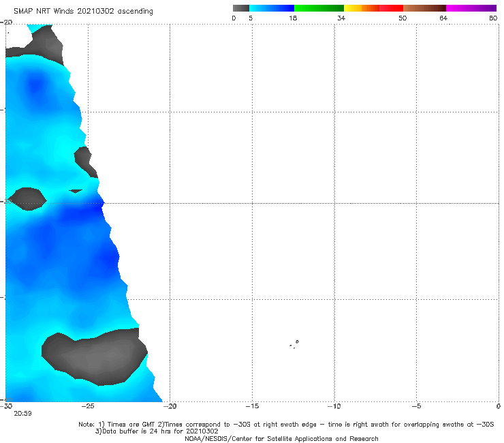Image resolution: width=504 pixels, height=443 pixels.
Task: Click the longitude axis label '-15'
Action: tap(252, 406)
